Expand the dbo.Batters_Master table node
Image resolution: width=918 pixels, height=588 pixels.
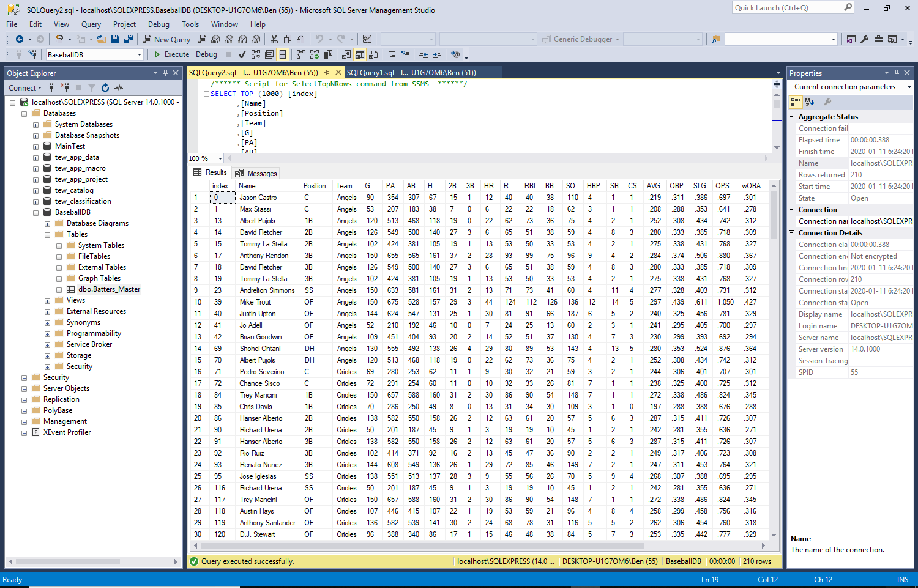coord(59,290)
